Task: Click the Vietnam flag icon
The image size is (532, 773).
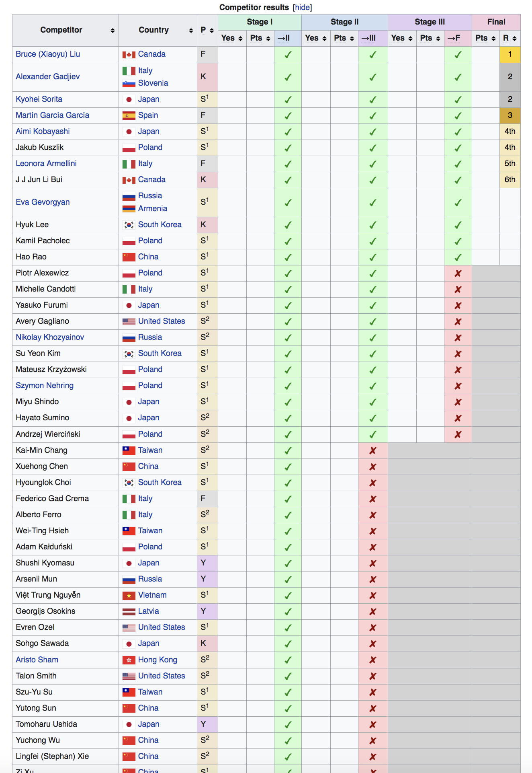Action: point(129,596)
